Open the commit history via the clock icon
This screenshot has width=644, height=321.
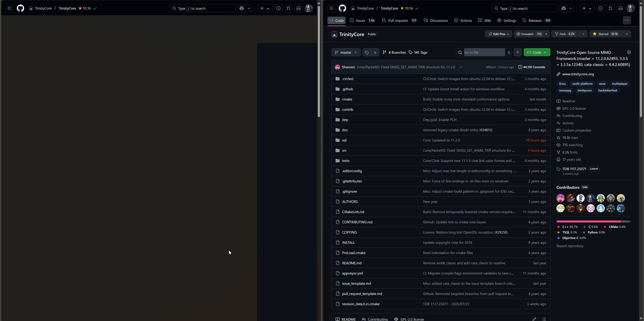(x=520, y=67)
